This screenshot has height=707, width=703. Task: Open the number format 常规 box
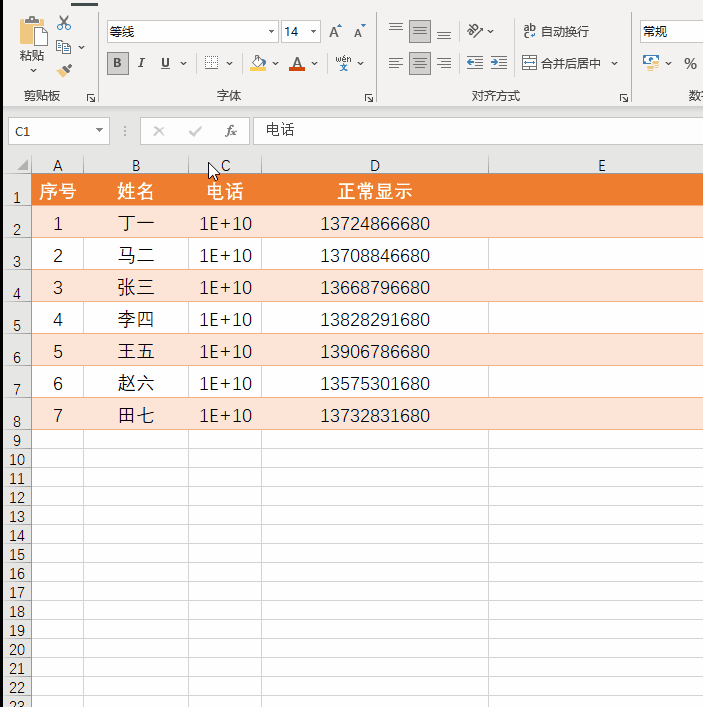[x=671, y=32]
